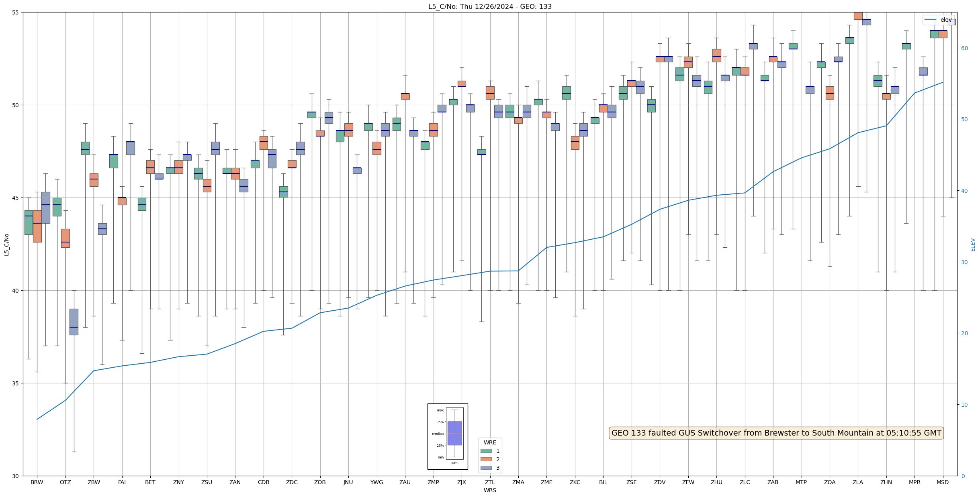Click the green ZBW box near 48

tap(85, 148)
